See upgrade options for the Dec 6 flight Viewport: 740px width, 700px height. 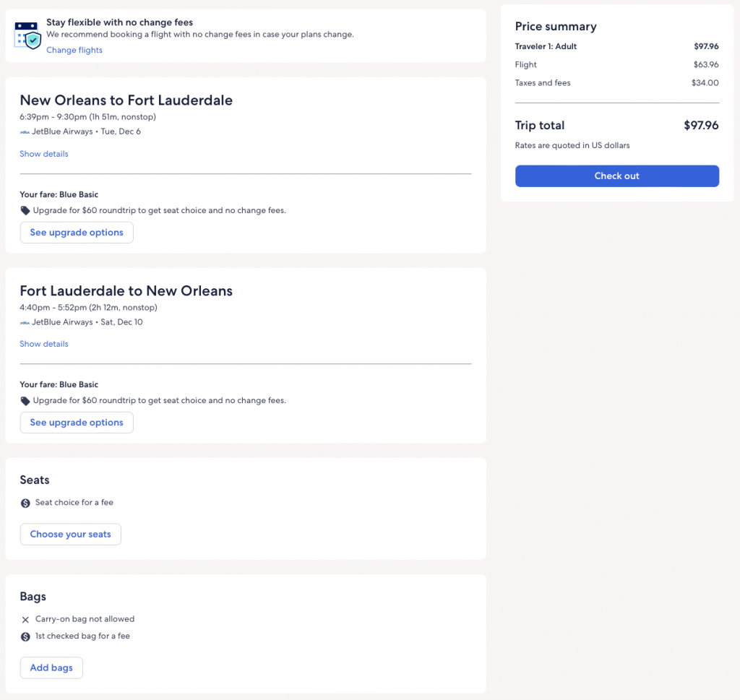tap(77, 233)
